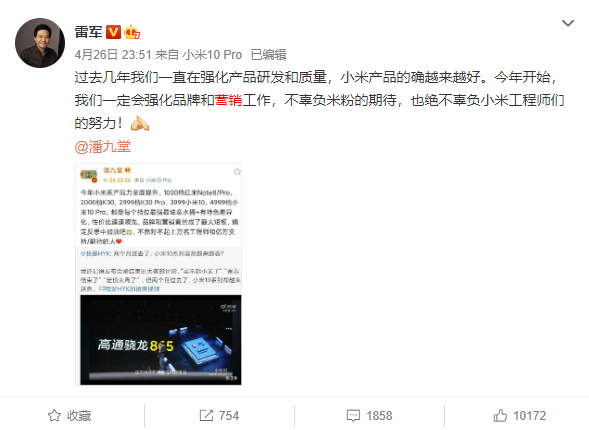Click the 高通骁龙865 video frame in image
This screenshot has width=589, height=430.
point(161,340)
